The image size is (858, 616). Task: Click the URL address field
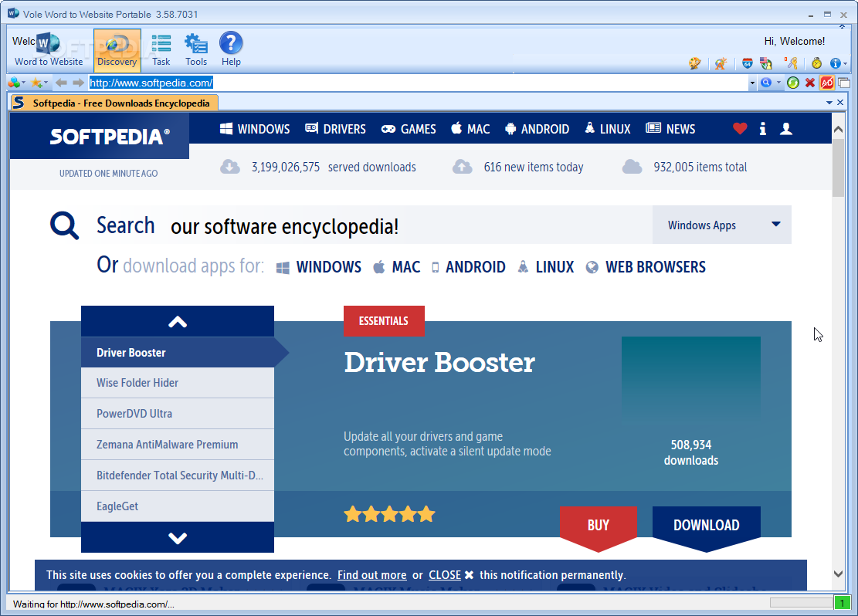click(419, 83)
